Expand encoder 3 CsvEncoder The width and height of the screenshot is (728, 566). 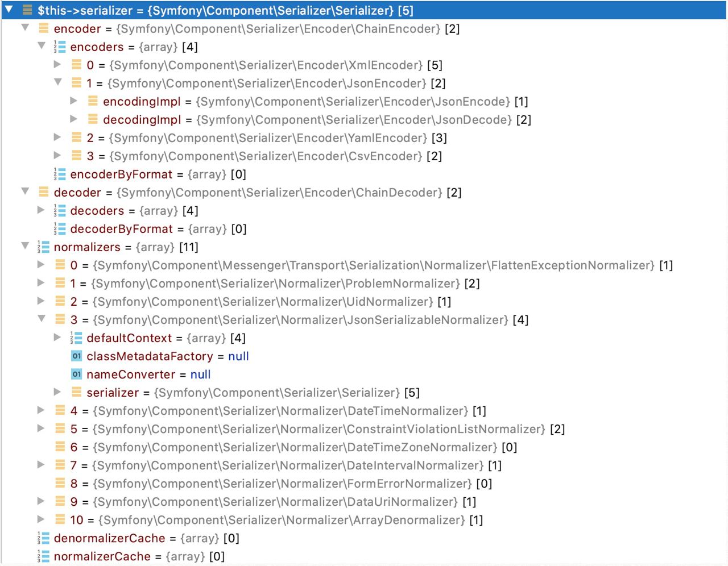point(57,155)
